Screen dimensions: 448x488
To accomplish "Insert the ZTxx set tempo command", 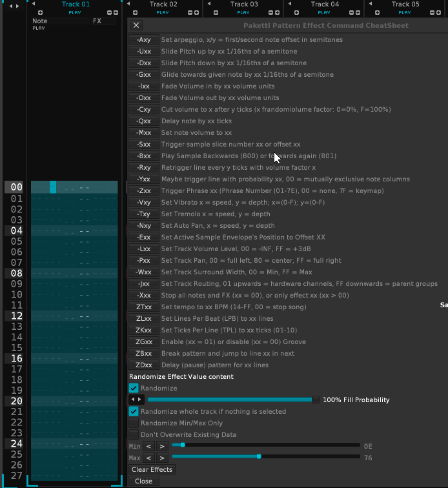I will tap(144, 307).
